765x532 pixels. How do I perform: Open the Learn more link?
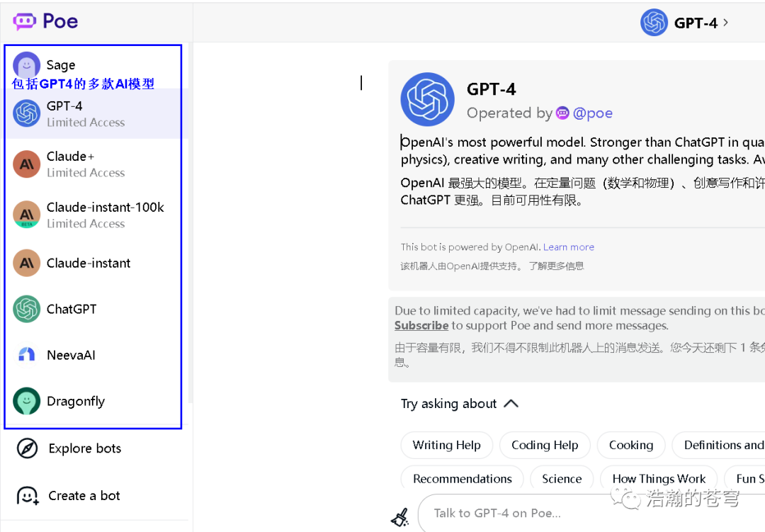(569, 247)
